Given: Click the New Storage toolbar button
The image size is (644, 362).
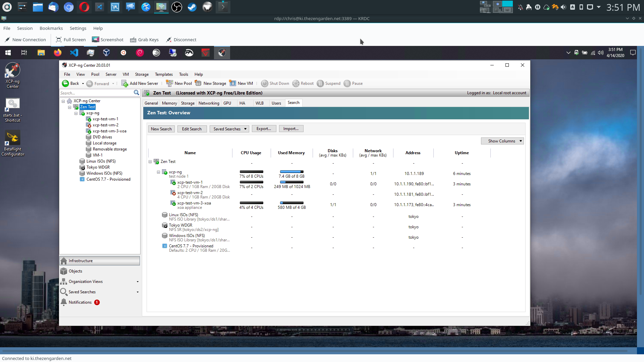Looking at the screenshot, I should point(210,83).
